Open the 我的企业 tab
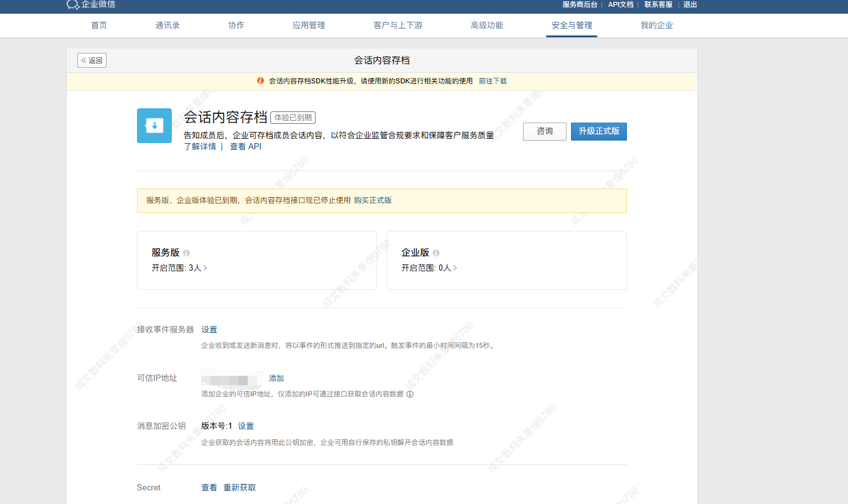Viewport: 848px width, 504px height. pos(657,26)
